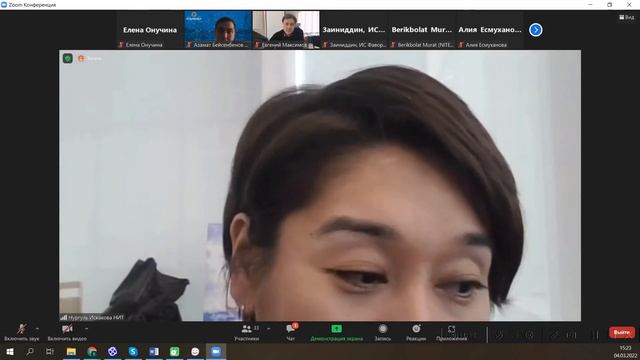
Task: Open the Windows Start menu
Action: tap(9, 351)
